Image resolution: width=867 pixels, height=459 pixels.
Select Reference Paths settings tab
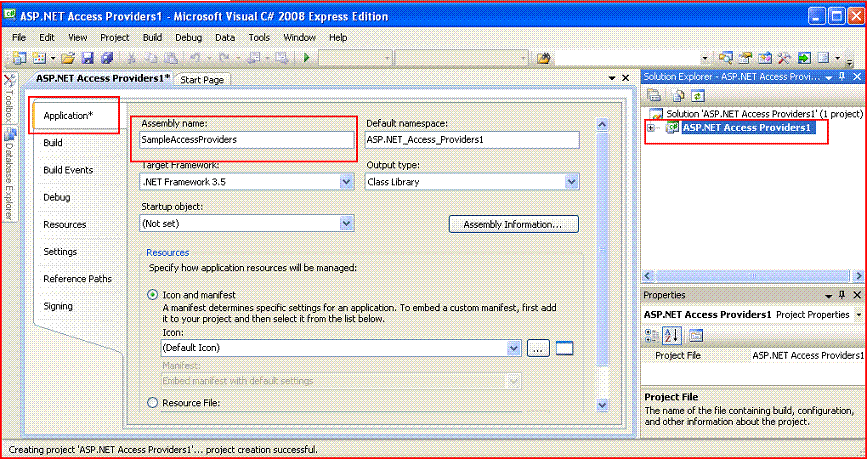click(77, 279)
